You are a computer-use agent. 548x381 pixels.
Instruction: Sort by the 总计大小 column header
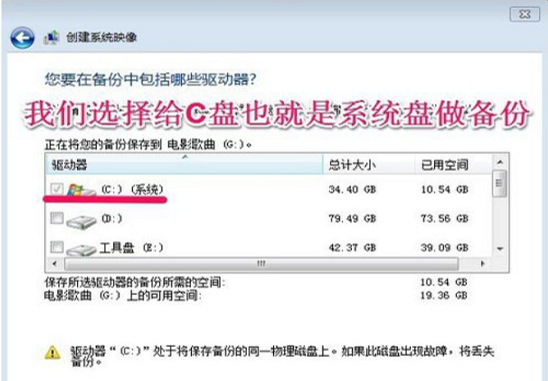click(369, 165)
